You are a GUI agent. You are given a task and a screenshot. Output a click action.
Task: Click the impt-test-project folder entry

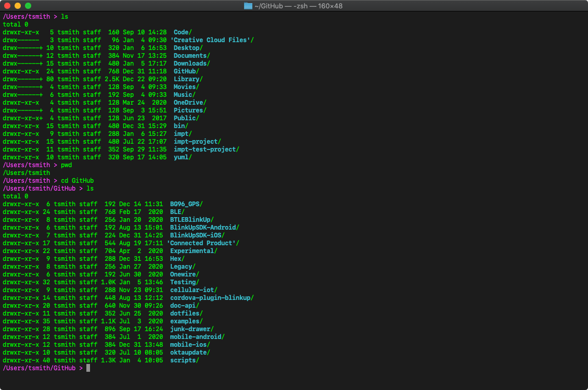[x=206, y=149]
